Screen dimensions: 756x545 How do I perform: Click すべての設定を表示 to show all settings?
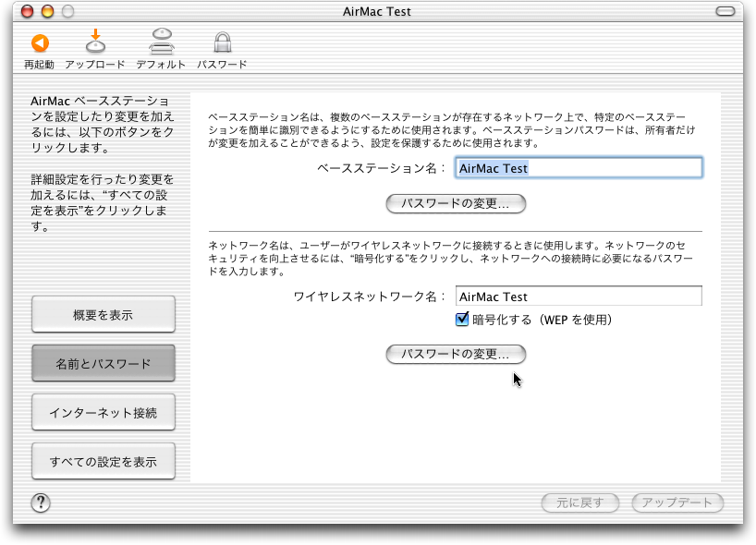click(104, 462)
